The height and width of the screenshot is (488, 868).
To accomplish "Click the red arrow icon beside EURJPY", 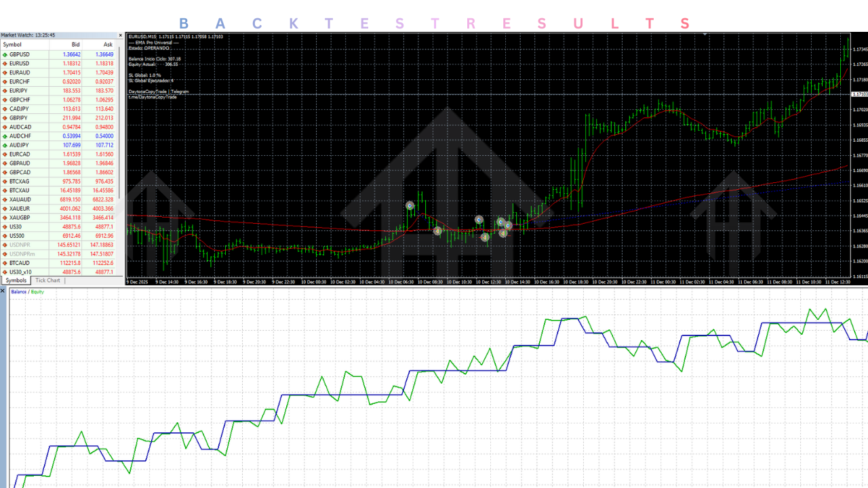I will tap(4, 90).
